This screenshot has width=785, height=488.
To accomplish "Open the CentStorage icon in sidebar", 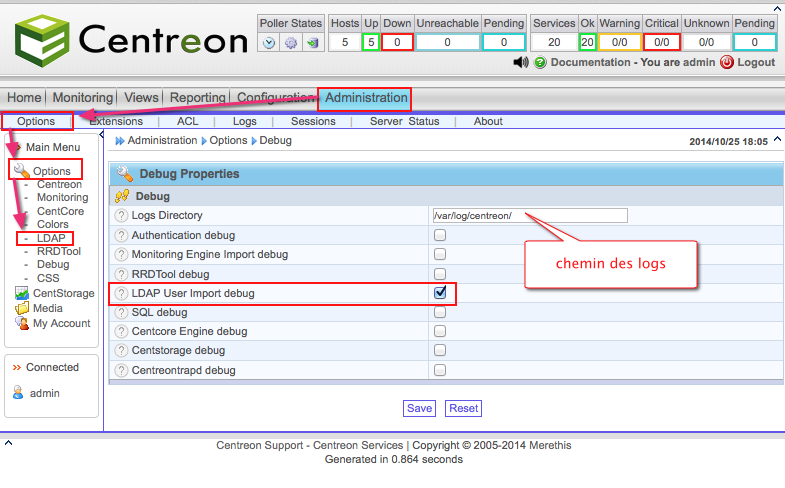I will coord(22,293).
